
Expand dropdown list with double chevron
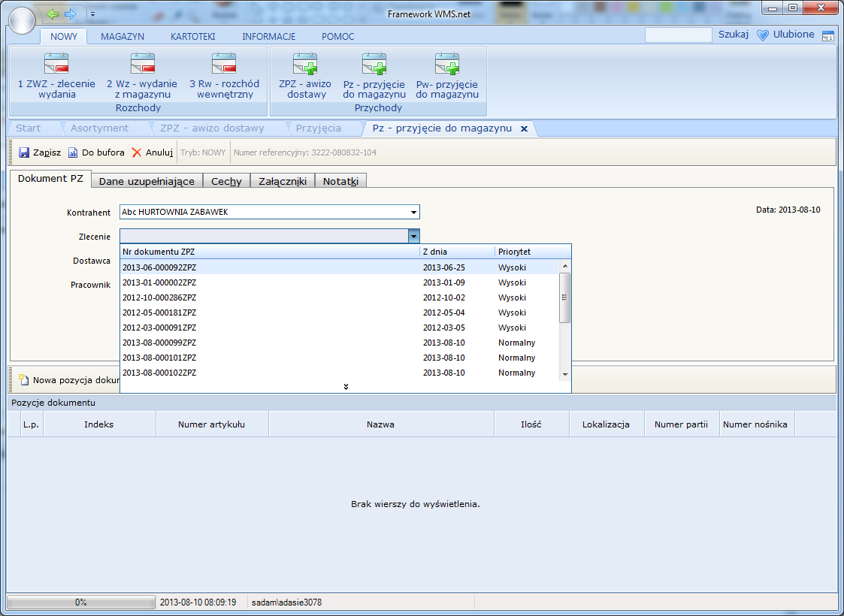[x=346, y=387]
